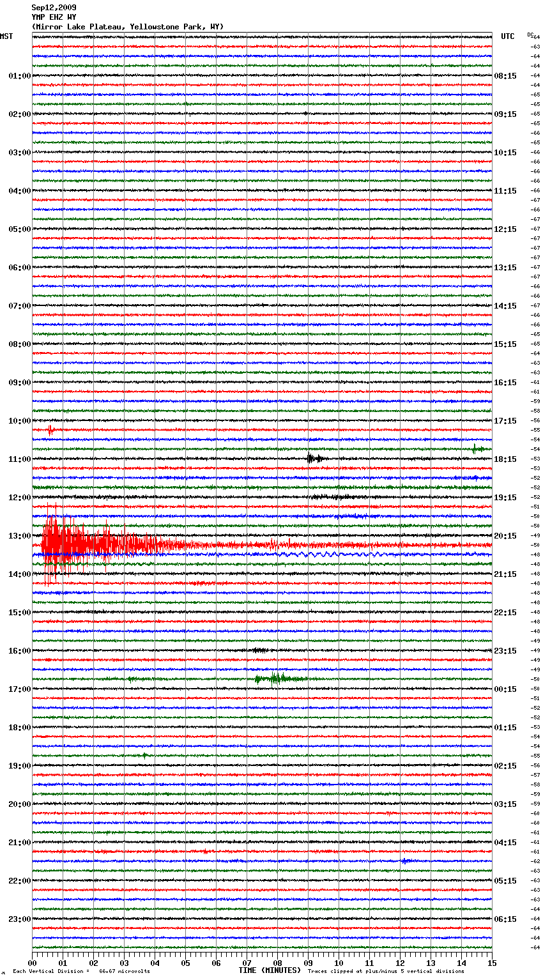Click the 17:15 UTC time label
The height and width of the screenshot is (980, 543).
point(505,421)
